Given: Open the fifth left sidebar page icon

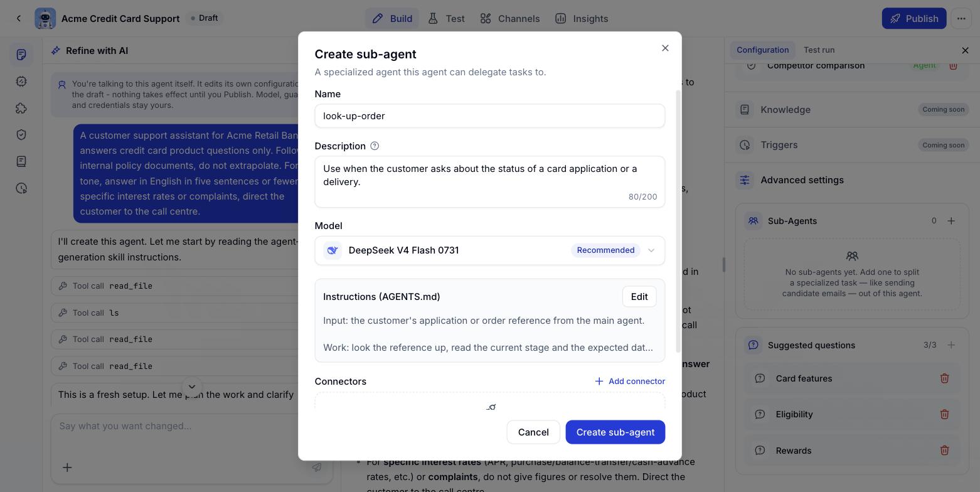Looking at the screenshot, I should click(21, 161).
